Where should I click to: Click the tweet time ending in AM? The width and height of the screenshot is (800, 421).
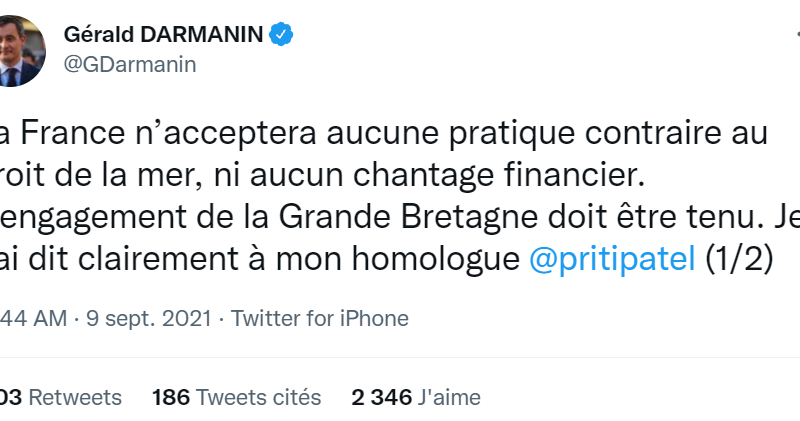click(32, 319)
